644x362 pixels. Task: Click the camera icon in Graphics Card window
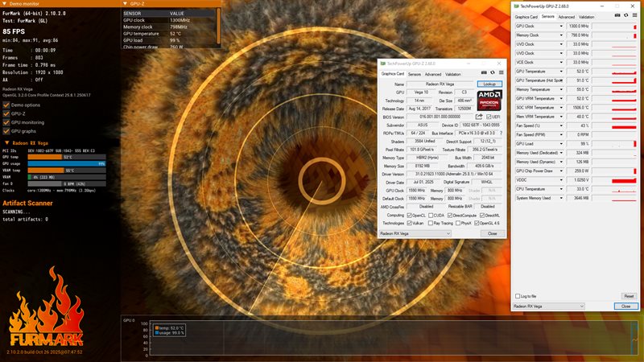coord(483,74)
